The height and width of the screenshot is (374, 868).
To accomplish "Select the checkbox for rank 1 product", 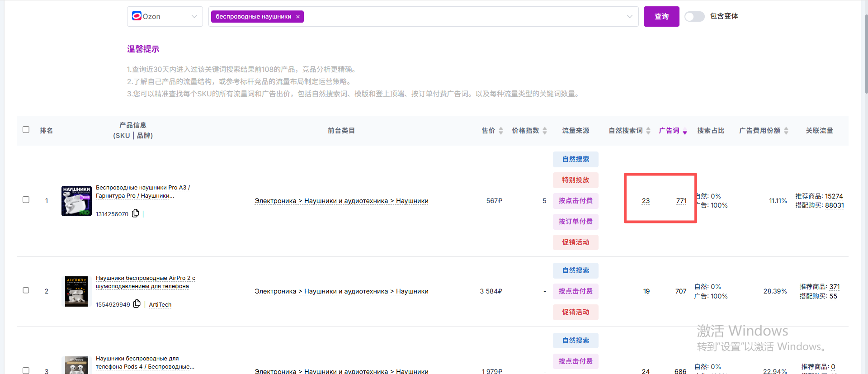I will (x=26, y=200).
